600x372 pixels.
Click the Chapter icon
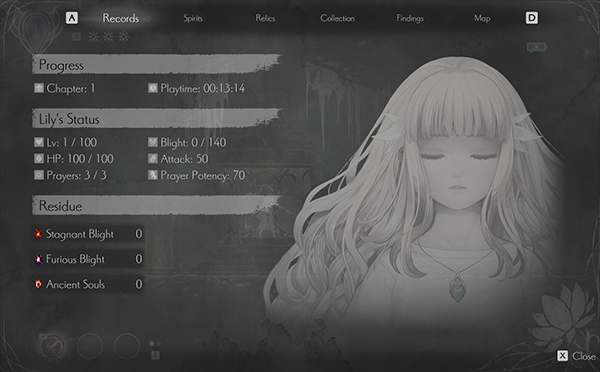click(x=39, y=88)
